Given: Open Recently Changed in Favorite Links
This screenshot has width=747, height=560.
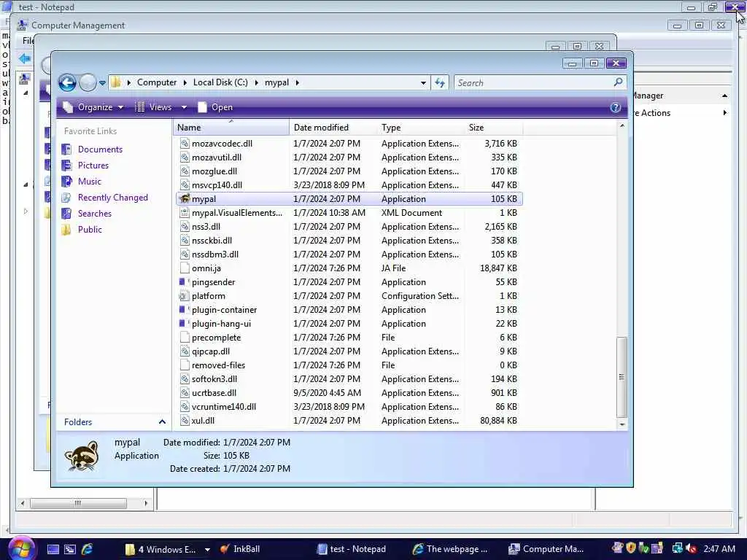Looking at the screenshot, I should (112, 198).
